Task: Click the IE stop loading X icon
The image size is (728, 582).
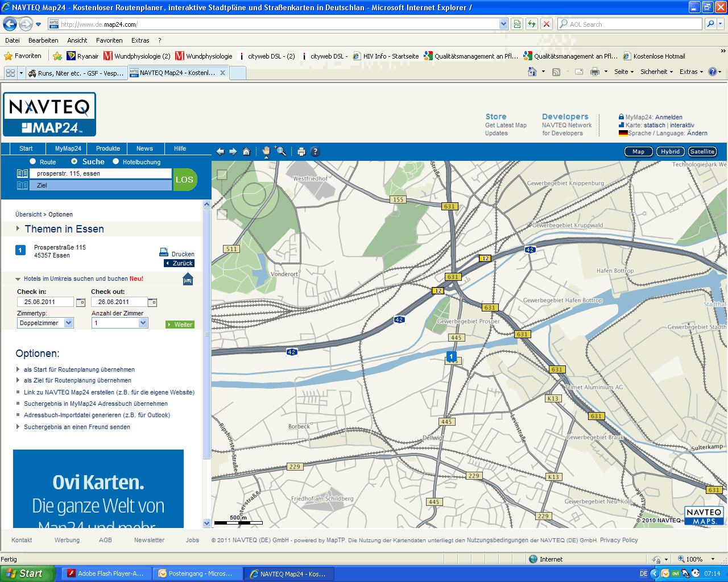Action: pyautogui.click(x=547, y=24)
